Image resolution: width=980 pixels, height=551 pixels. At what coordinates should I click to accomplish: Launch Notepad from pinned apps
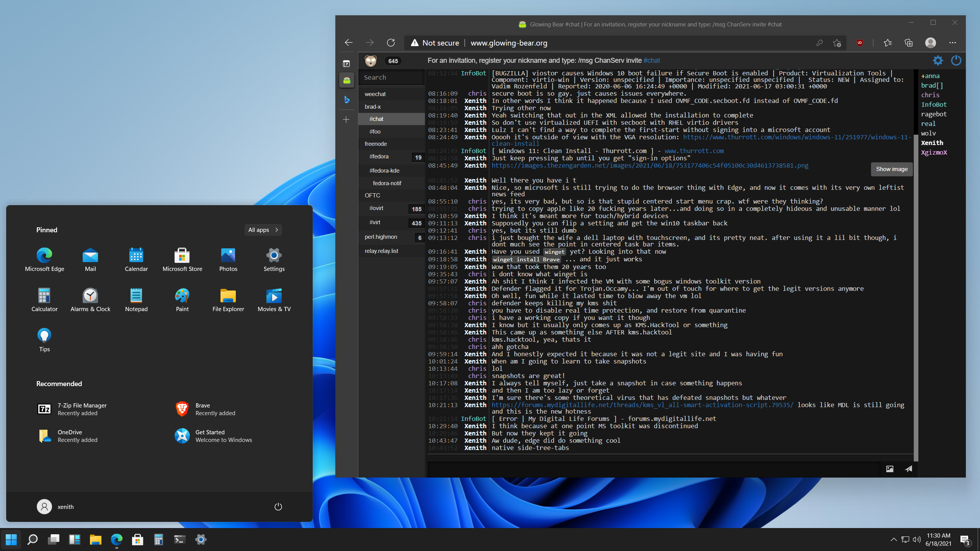[136, 300]
